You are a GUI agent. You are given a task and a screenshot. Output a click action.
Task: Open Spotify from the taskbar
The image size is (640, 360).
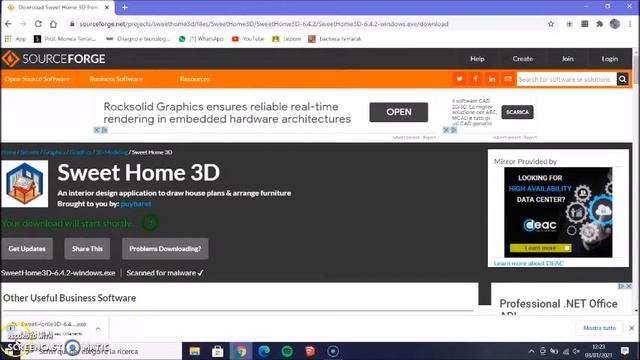tap(287, 351)
